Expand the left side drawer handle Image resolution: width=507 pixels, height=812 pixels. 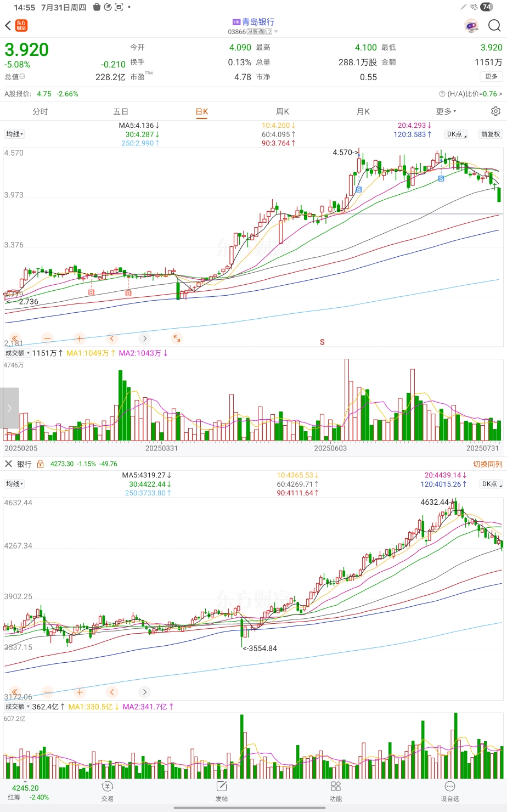pos(9,408)
